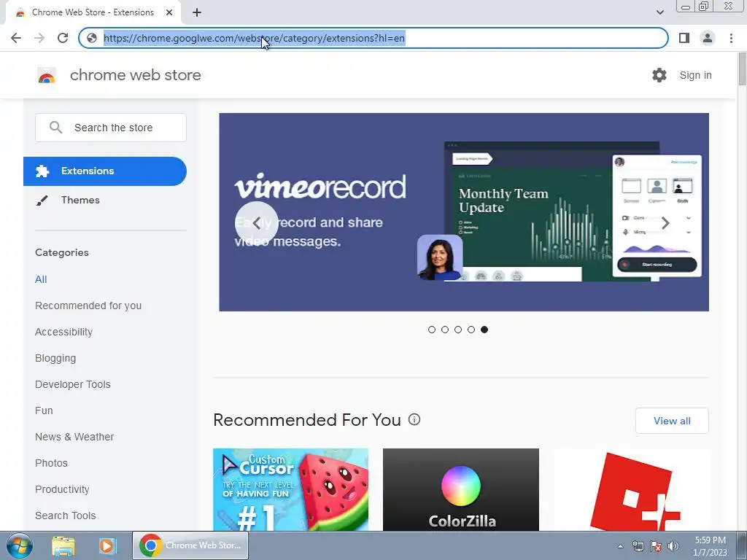Choose the Productivity category
This screenshot has width=747, height=560.
[x=63, y=489]
